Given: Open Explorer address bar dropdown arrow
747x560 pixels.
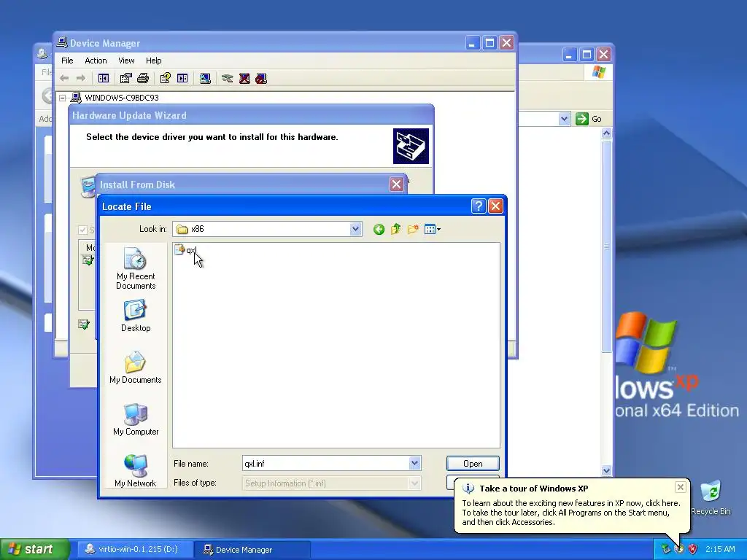Looking at the screenshot, I should pyautogui.click(x=564, y=119).
